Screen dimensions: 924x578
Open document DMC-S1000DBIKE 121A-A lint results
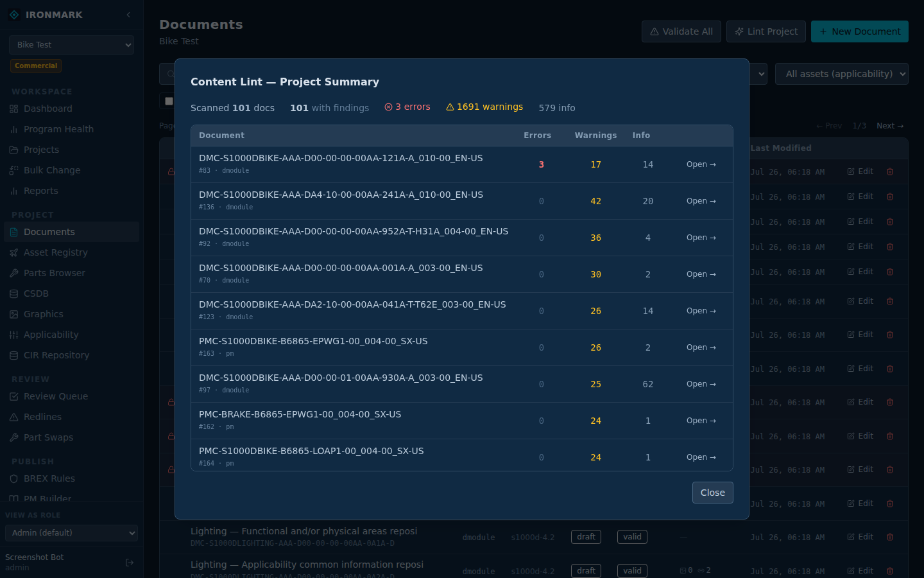point(701,164)
